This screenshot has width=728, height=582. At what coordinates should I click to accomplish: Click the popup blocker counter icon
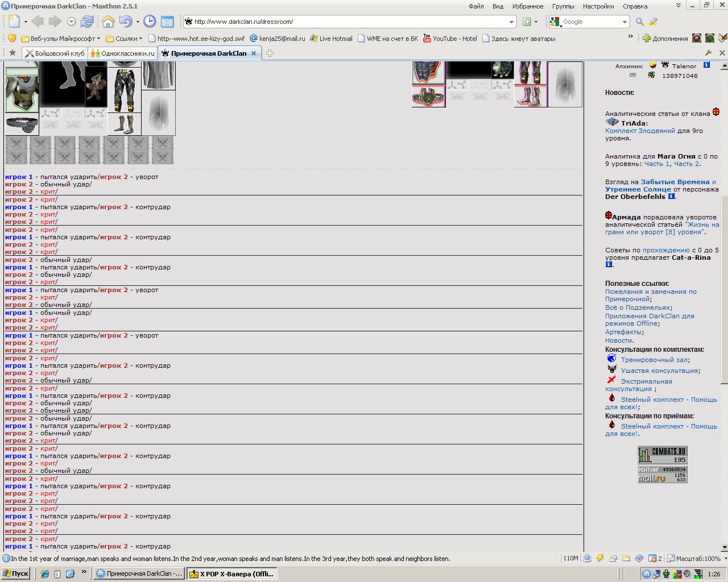tap(655, 558)
